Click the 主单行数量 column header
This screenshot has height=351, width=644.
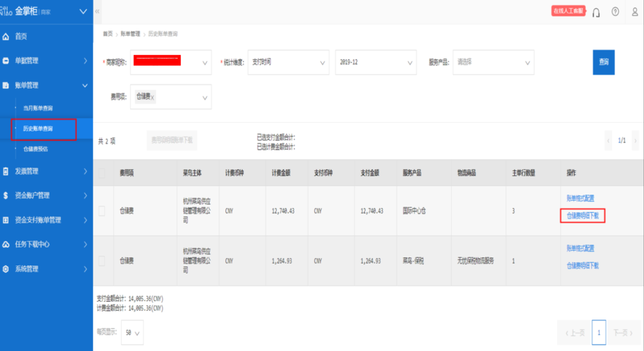click(x=523, y=173)
